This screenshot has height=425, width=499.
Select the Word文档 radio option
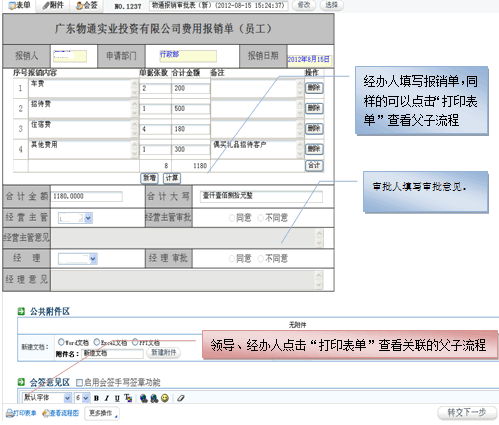(61, 342)
